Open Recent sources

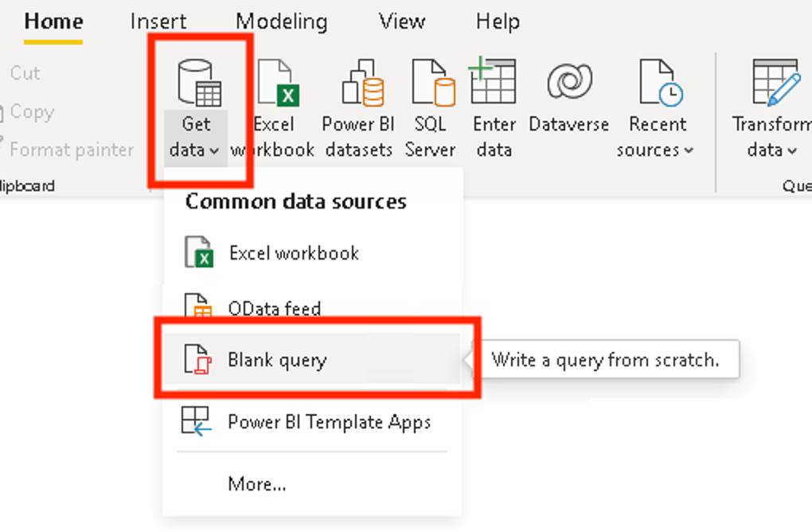click(x=658, y=88)
